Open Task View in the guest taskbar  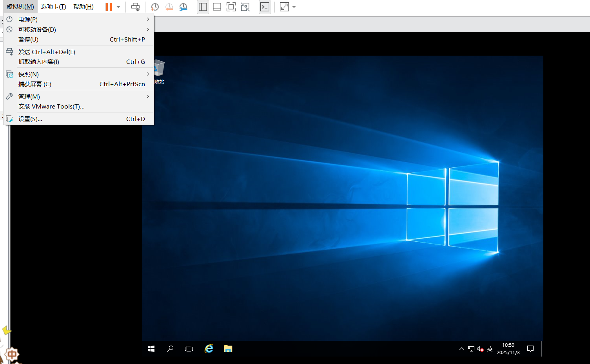pos(189,349)
